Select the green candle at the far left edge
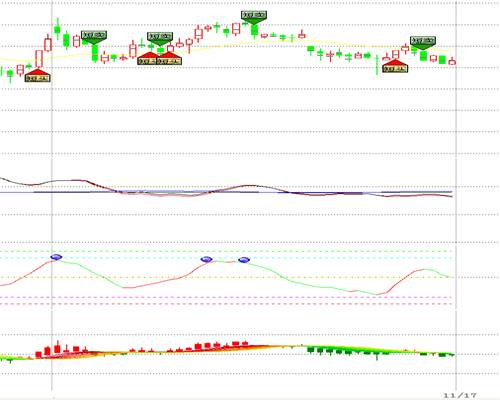The height and width of the screenshot is (400, 500). click(x=10, y=75)
